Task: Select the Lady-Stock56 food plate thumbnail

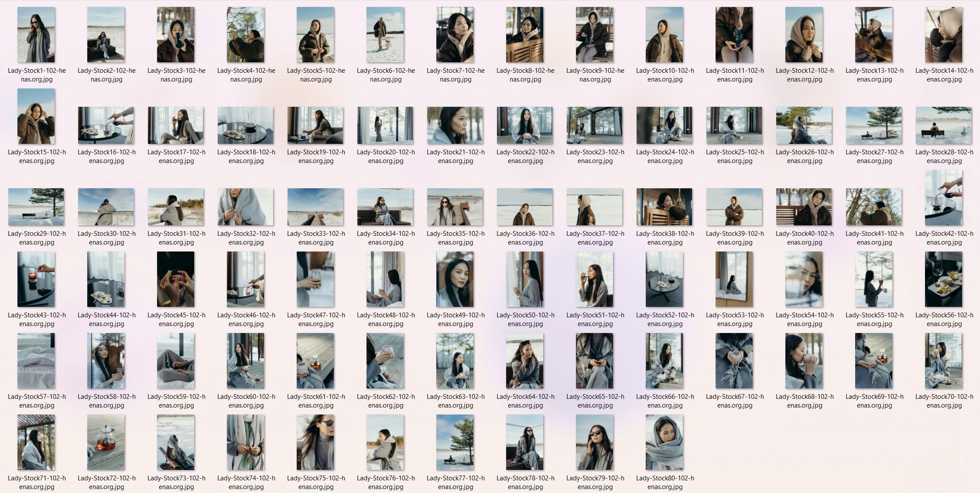Action: pos(944,279)
